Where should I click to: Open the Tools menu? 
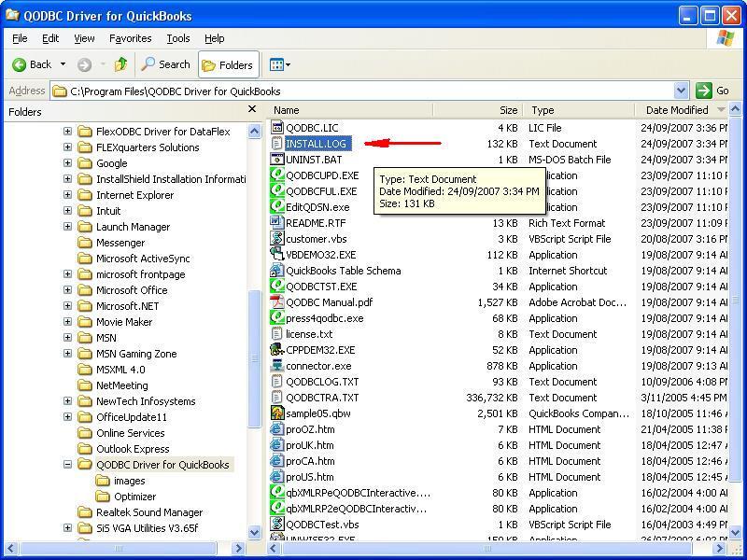[x=177, y=38]
